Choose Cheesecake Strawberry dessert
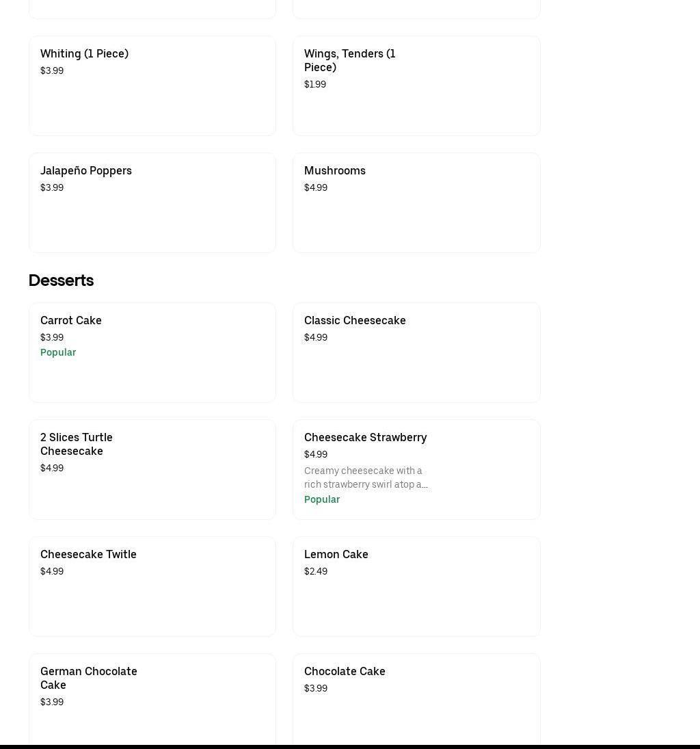The image size is (700, 749). point(416,469)
